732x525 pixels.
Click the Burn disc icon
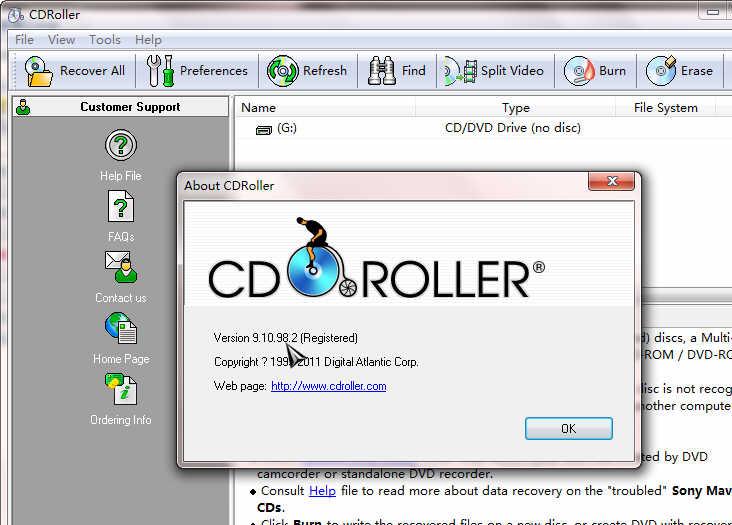click(579, 71)
